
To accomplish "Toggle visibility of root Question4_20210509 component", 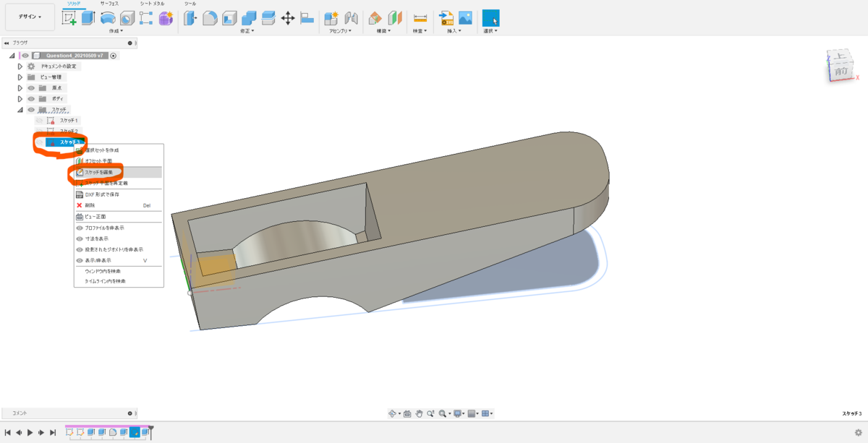I will coord(25,56).
